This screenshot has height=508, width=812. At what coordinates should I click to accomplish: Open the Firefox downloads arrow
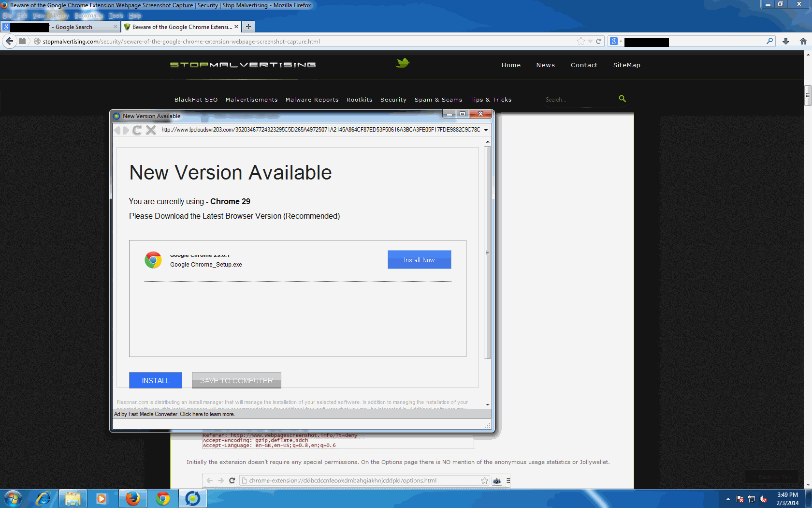tap(786, 42)
